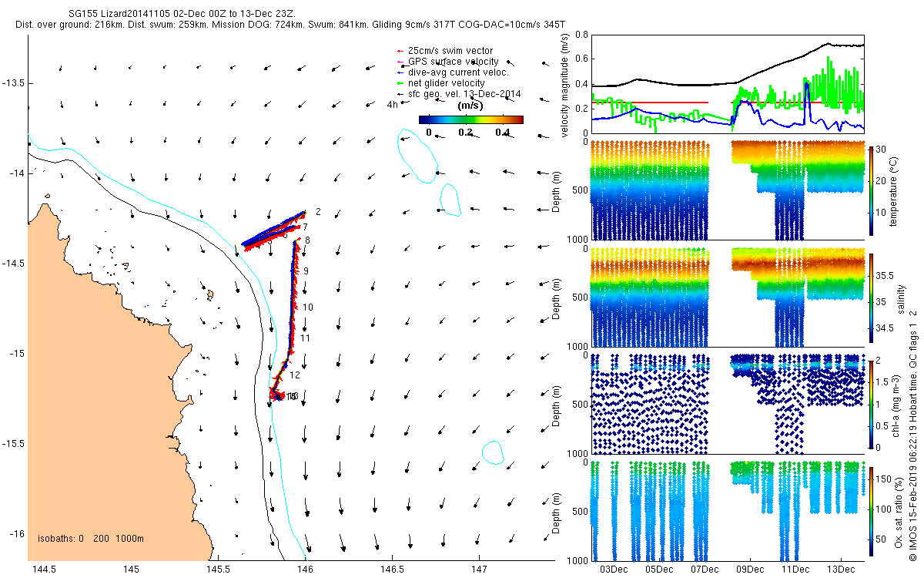This screenshot has width=924, height=578.
Task: Click the '0.6' tick on velocity magnitude axis
Action: click(581, 59)
